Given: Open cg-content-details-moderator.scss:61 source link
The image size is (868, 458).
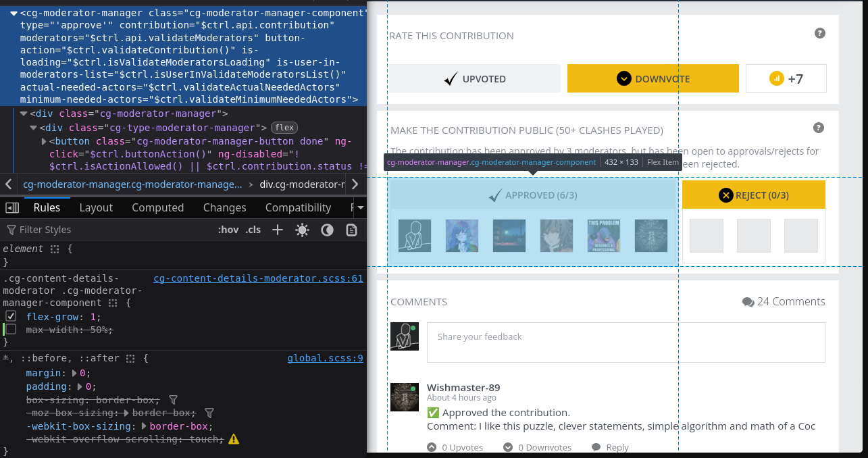Looking at the screenshot, I should pyautogui.click(x=258, y=278).
